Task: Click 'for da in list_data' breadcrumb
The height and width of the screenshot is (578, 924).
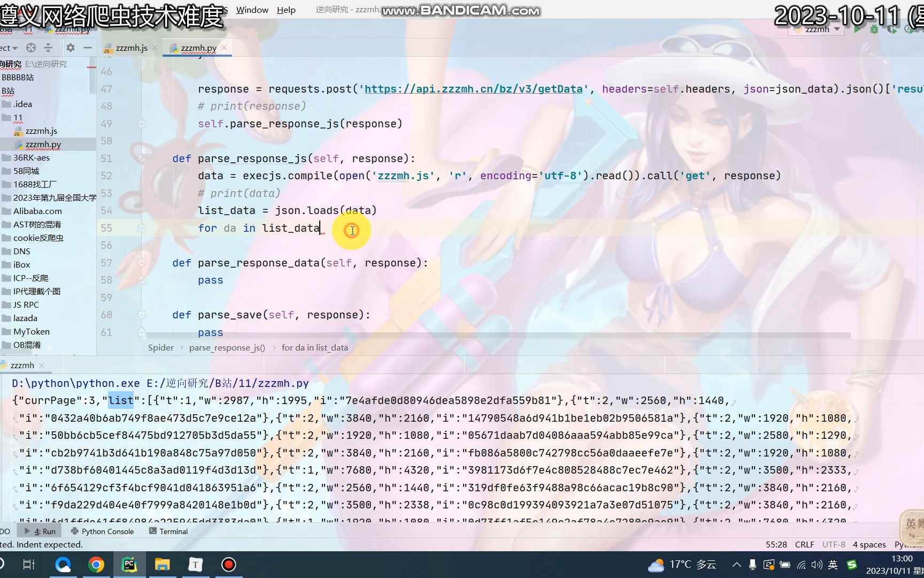Action: coord(314,347)
